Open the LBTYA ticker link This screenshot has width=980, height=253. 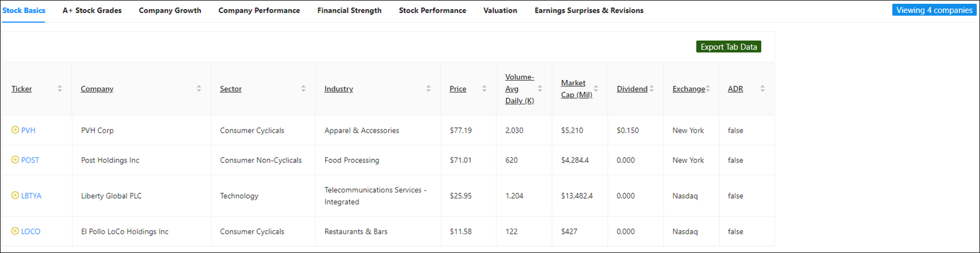(31, 196)
